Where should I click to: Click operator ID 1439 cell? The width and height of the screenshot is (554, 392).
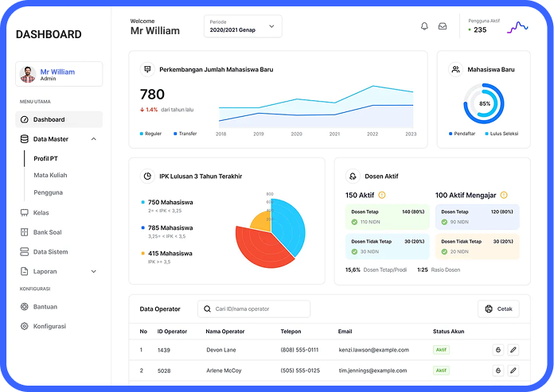164,350
